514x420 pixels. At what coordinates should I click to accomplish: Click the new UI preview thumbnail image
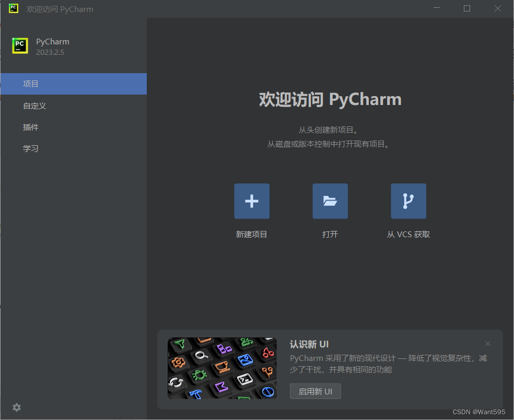pos(222,368)
